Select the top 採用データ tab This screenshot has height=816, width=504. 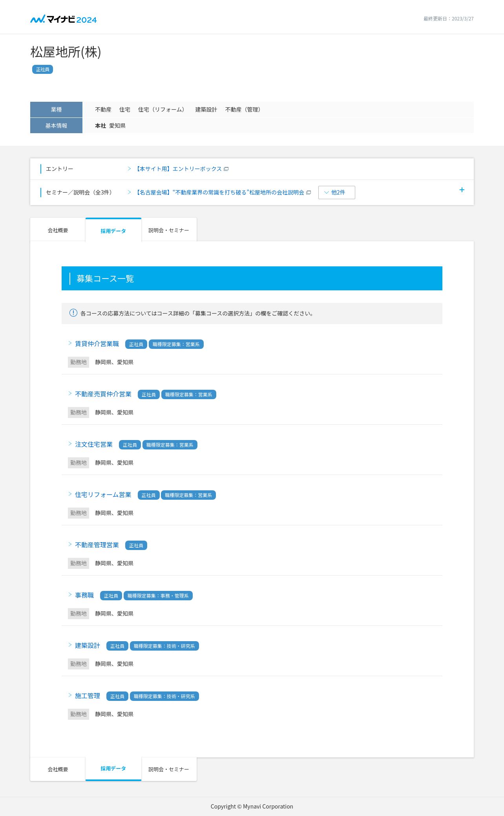tap(113, 230)
